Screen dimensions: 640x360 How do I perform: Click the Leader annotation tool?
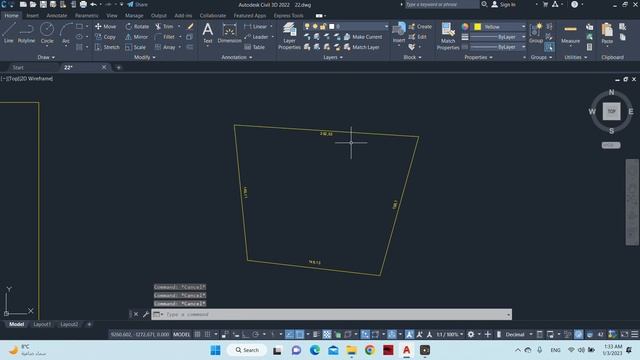[256, 37]
